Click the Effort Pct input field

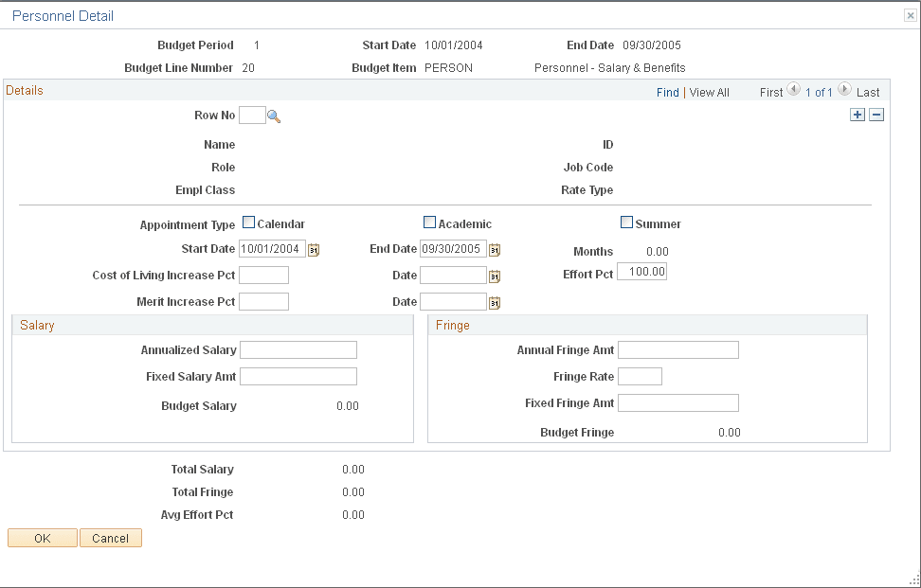(641, 271)
